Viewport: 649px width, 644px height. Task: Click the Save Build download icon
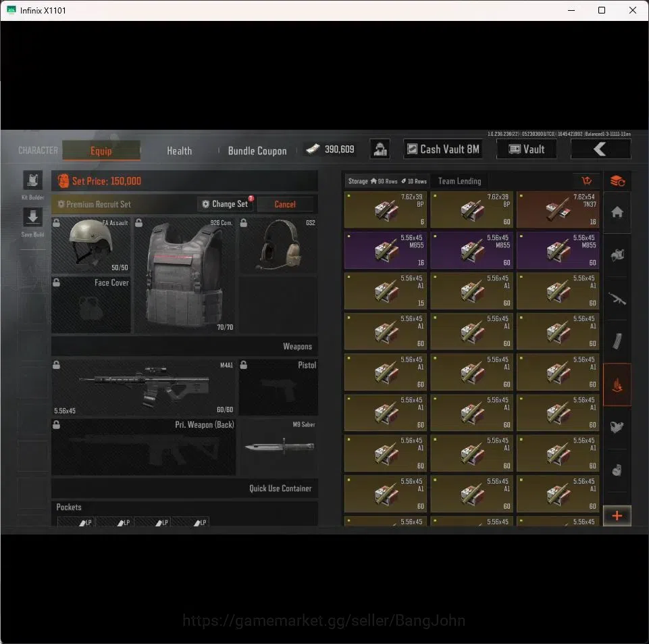click(x=32, y=217)
